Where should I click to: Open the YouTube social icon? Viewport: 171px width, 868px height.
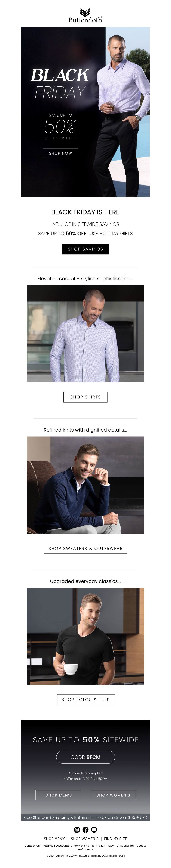point(94,830)
